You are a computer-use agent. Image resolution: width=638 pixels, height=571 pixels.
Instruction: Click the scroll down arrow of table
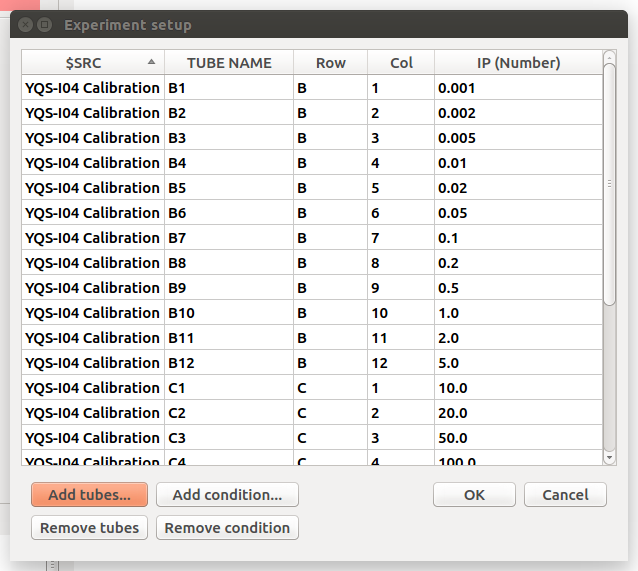[x=609, y=457]
